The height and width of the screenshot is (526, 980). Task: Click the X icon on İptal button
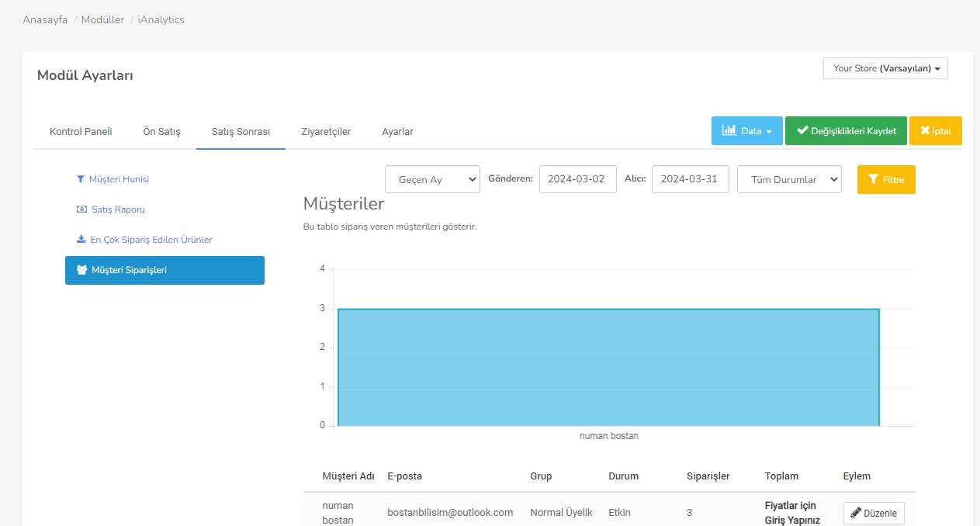[x=924, y=131]
